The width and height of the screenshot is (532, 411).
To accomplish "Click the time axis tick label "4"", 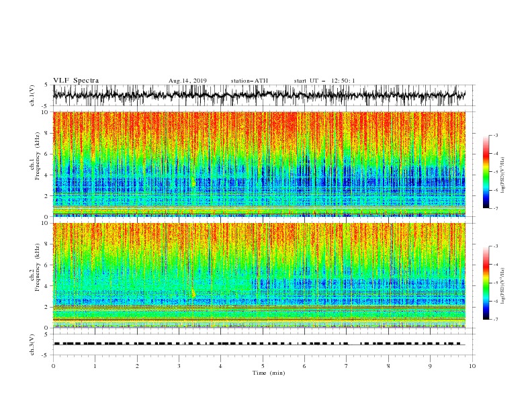I will pos(221,366).
